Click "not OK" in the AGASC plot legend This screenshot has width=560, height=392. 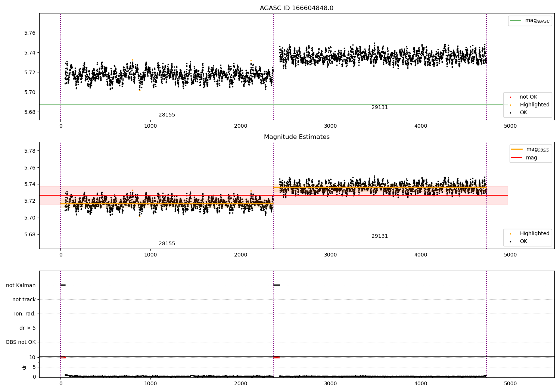(x=528, y=97)
